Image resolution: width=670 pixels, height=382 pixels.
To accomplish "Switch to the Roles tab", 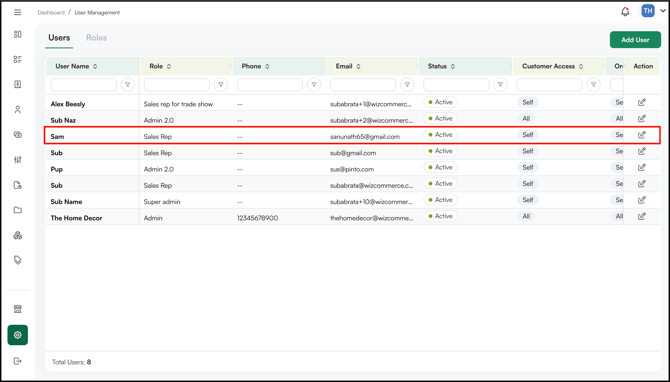I will coord(97,38).
